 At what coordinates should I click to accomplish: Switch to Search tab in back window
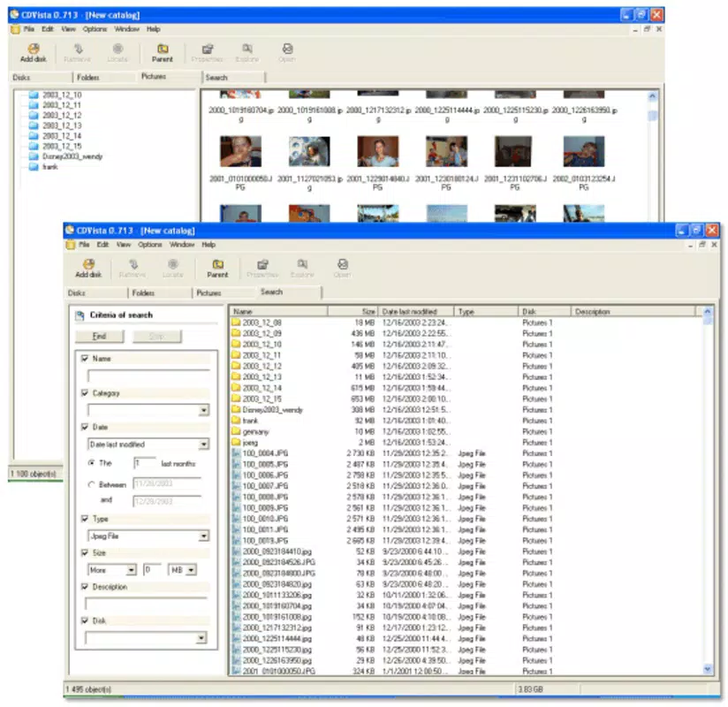pos(233,78)
